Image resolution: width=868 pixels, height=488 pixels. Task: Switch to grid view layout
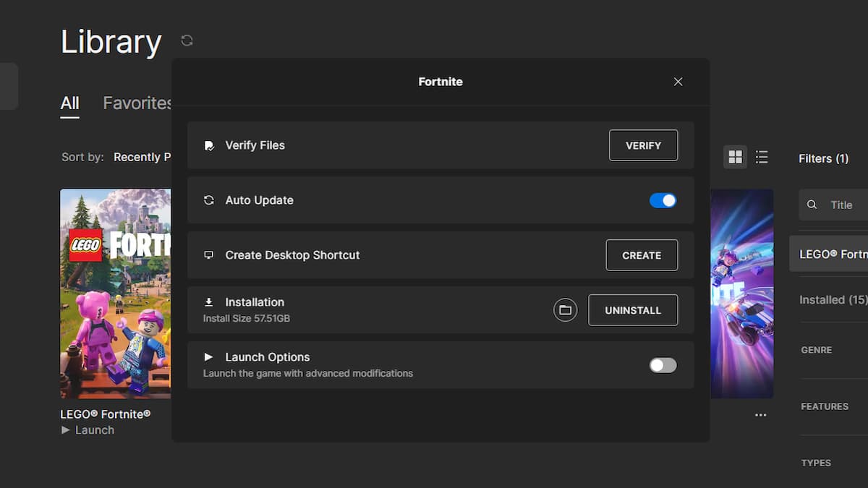tap(735, 157)
